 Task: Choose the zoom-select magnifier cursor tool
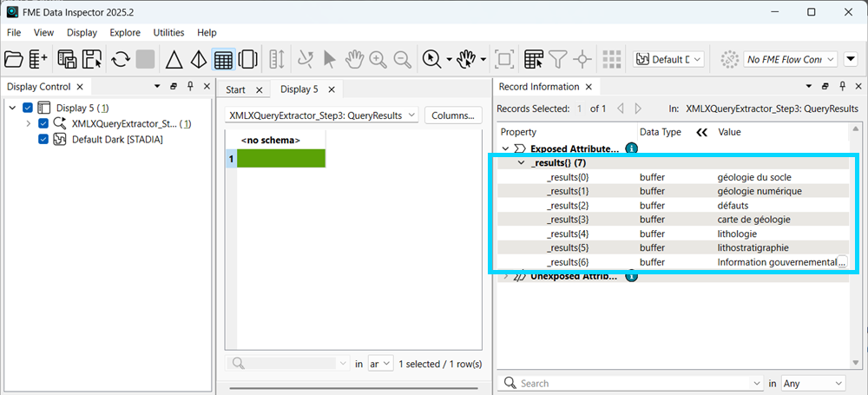pyautogui.click(x=431, y=59)
